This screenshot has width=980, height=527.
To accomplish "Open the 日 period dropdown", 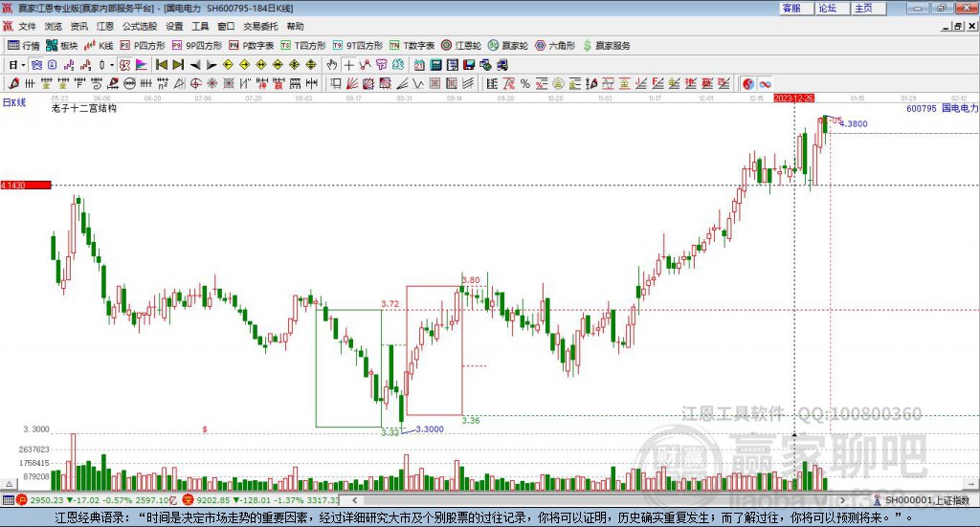I will tap(16, 65).
